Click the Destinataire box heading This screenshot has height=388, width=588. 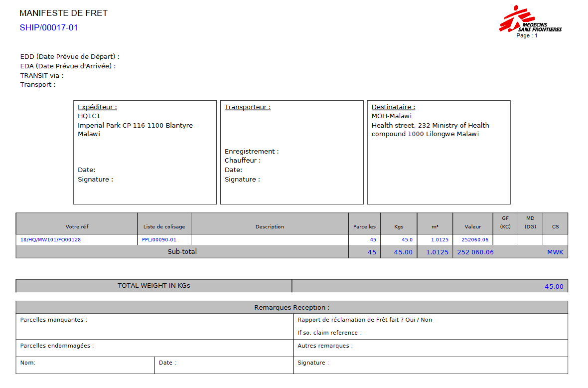point(393,107)
